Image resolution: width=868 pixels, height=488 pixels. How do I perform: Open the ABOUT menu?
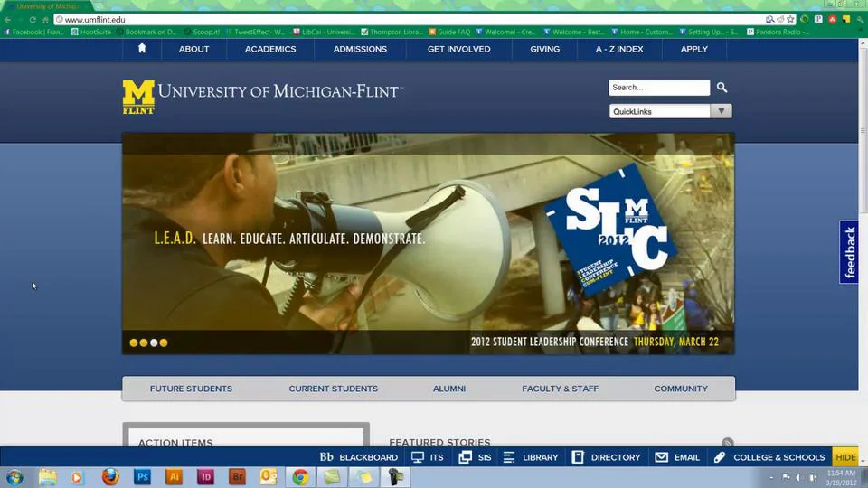[x=193, y=49]
